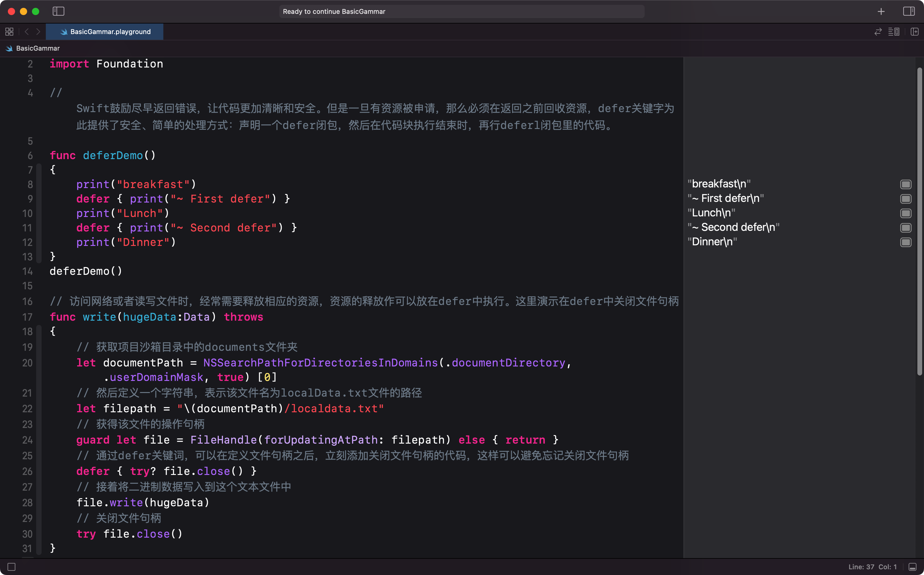
Task: Click 'file.write(hugeData)' on line 28
Action: click(143, 503)
